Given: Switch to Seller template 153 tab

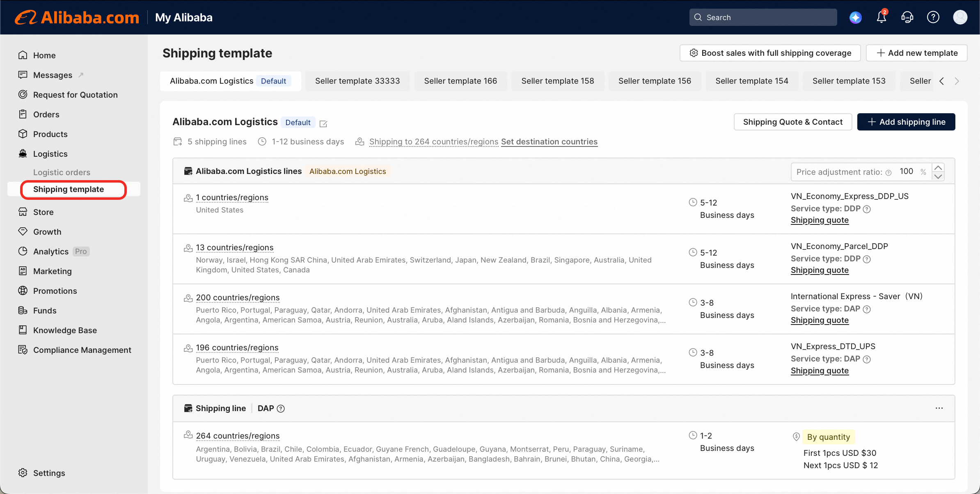Looking at the screenshot, I should (x=849, y=81).
